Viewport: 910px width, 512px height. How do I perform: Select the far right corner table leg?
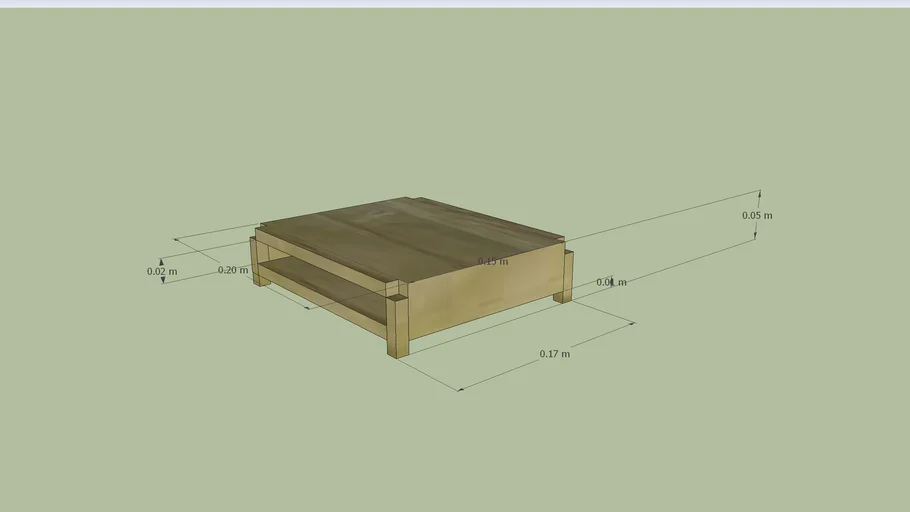(564, 276)
